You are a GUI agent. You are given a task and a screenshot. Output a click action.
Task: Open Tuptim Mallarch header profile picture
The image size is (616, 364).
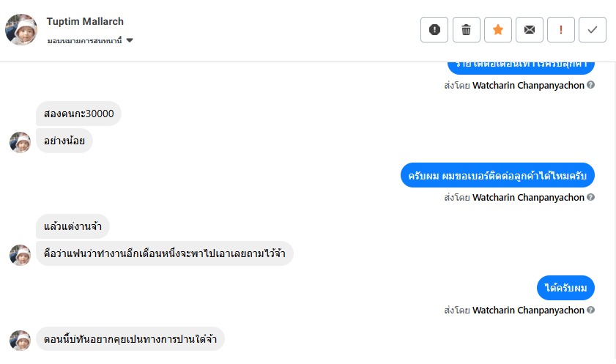21,29
